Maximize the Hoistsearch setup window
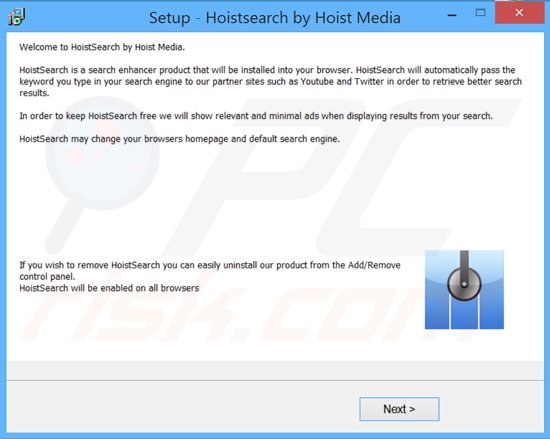The image size is (550, 439). (x=480, y=13)
